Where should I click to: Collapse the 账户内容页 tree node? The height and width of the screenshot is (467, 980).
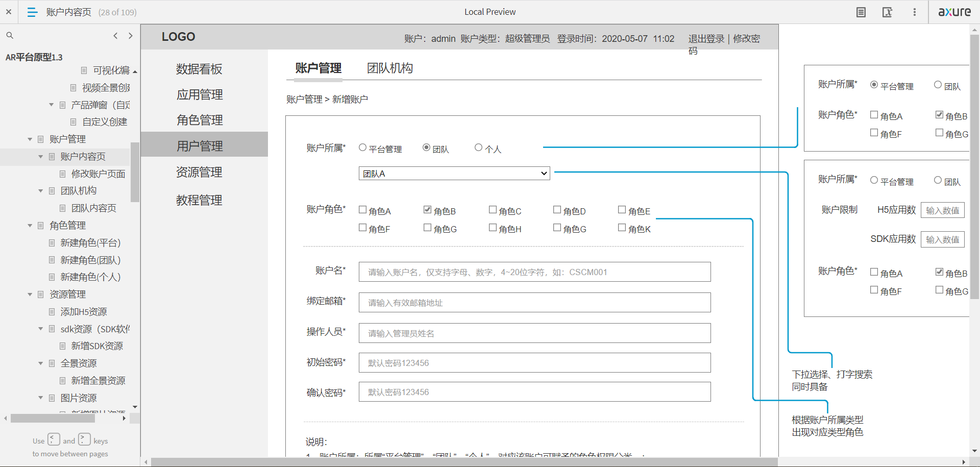tap(40, 156)
